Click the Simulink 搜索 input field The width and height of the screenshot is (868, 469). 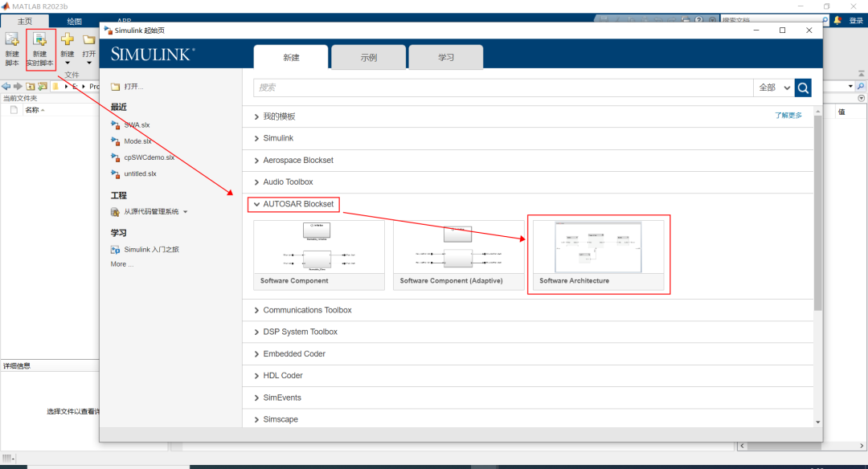[503, 88]
